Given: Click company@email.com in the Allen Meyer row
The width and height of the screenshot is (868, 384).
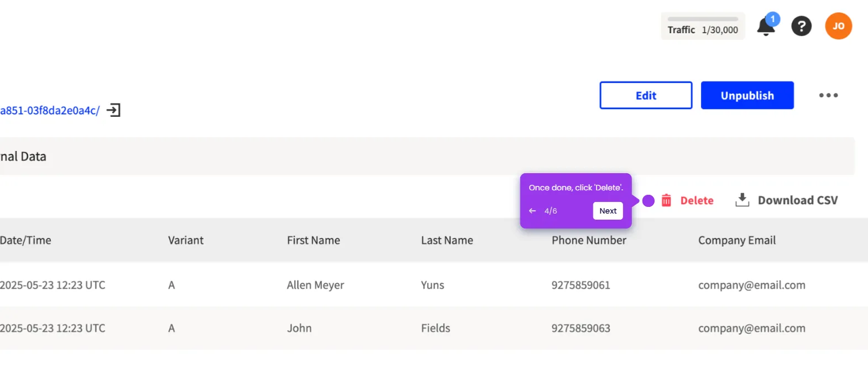Looking at the screenshot, I should (751, 285).
